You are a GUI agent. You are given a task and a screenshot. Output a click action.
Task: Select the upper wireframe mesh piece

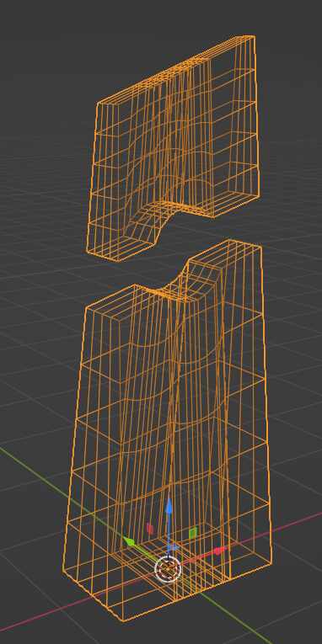tap(173, 148)
